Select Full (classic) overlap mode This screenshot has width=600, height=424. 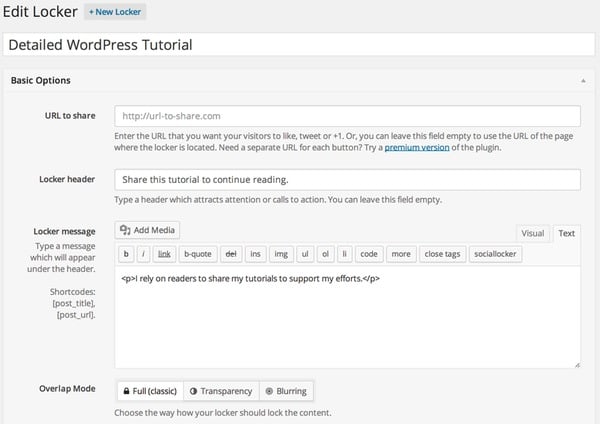pyautogui.click(x=149, y=390)
